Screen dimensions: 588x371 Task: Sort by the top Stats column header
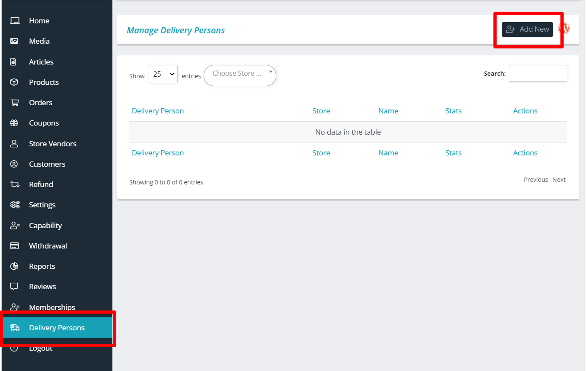pos(454,111)
